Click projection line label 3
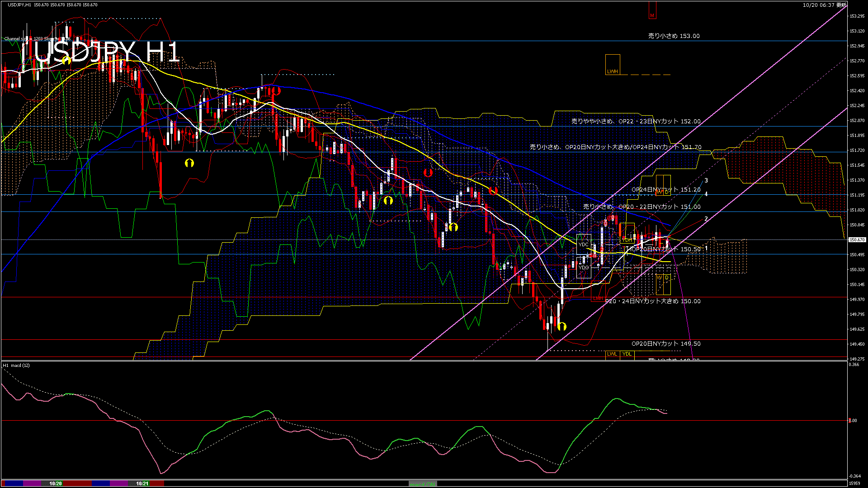Screen dimensions: 868x488 (706, 180)
